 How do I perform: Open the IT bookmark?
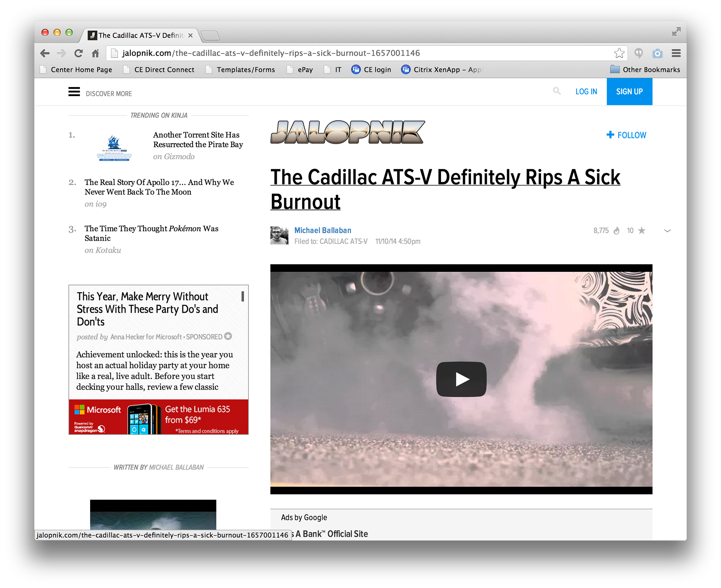tap(333, 70)
